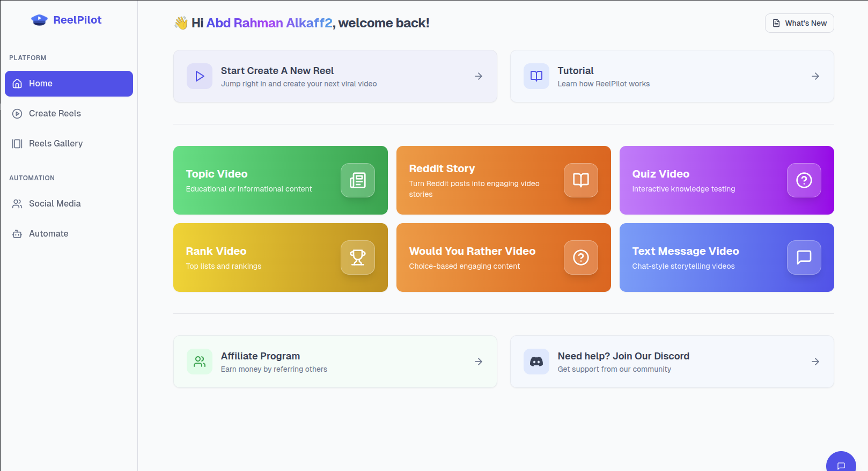Open the Tutorial card
This screenshot has width=868, height=471.
[x=672, y=76]
